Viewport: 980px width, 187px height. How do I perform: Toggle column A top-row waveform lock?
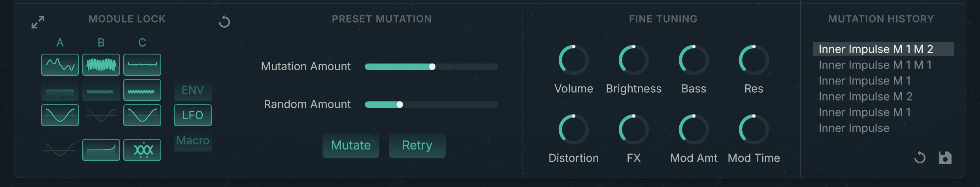pyautogui.click(x=60, y=65)
